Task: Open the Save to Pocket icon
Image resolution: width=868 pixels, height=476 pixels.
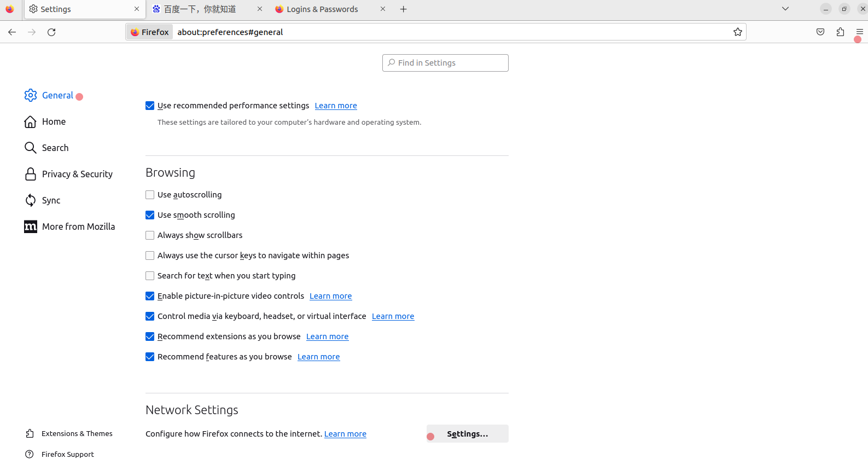Action: click(820, 32)
